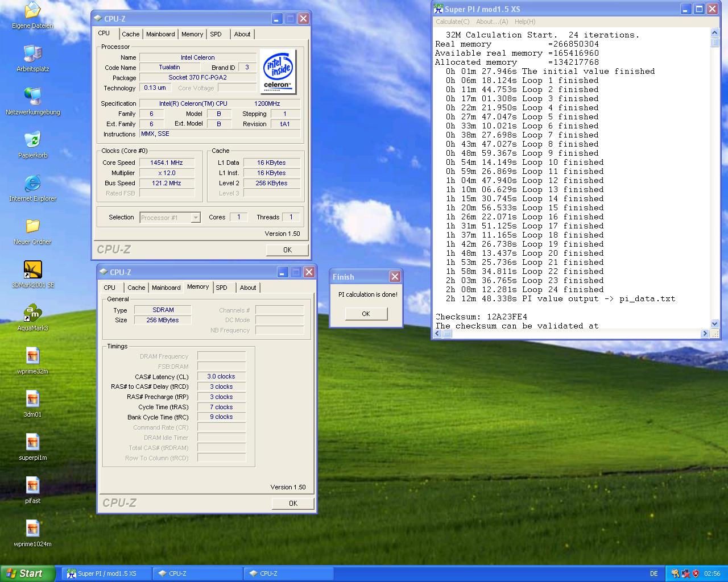Close the Finish dialog
Viewport: 728px width, 582px height.
tap(395, 277)
